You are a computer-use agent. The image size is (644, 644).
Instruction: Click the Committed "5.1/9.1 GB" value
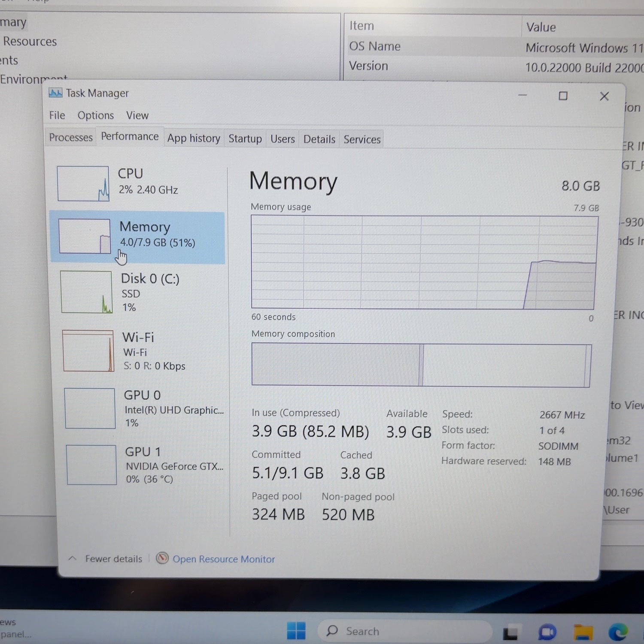pyautogui.click(x=288, y=473)
